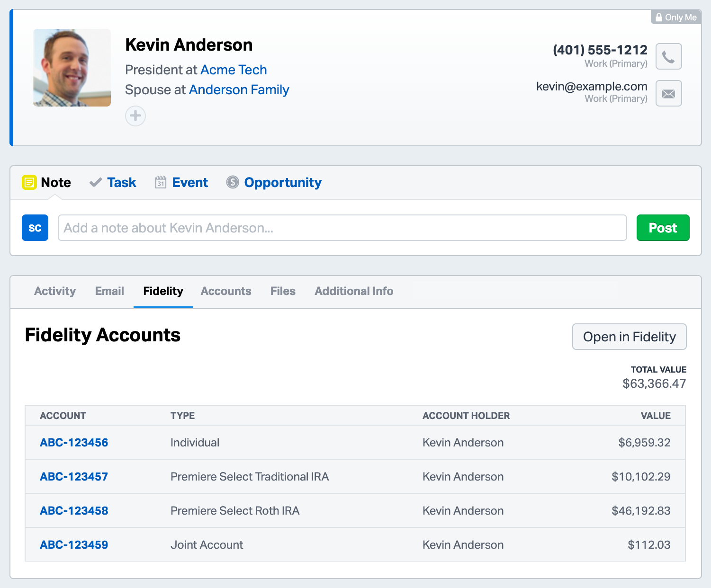The image size is (711, 588).
Task: Click the plus icon under Kevin's photo
Action: 135,116
